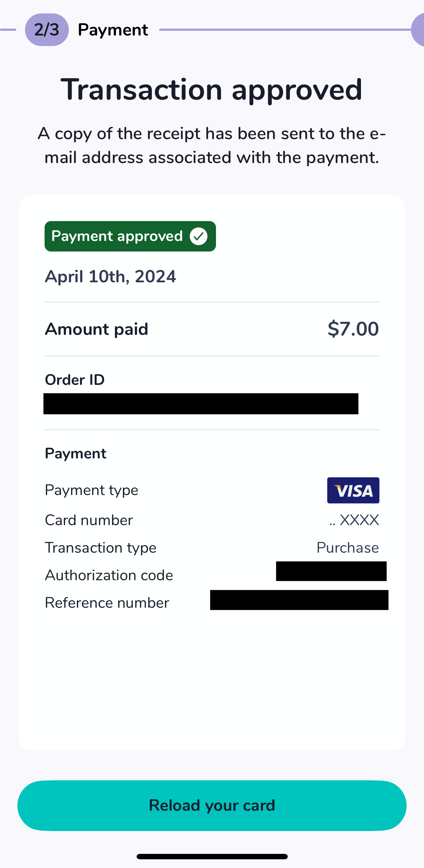Tap the 2/3 step indicator badge
Image resolution: width=424 pixels, height=868 pixels.
[x=47, y=30]
